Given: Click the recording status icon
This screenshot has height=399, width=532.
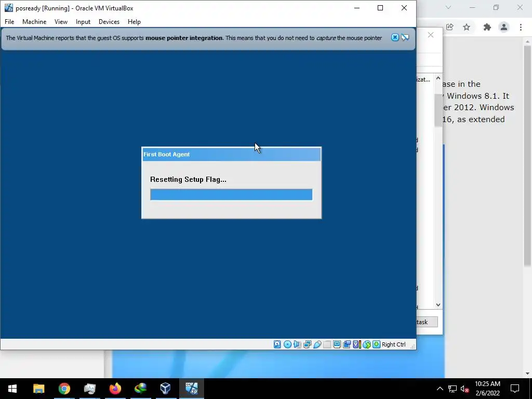Looking at the screenshot, I should pos(347,344).
